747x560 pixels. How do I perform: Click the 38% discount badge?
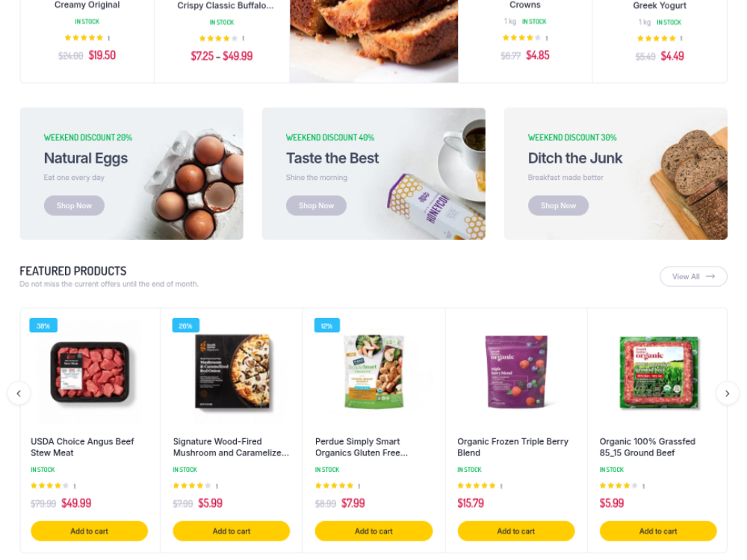(x=43, y=326)
